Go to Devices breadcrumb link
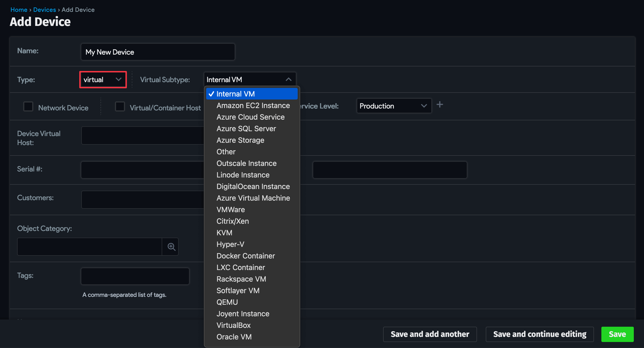The height and width of the screenshot is (348, 644). 44,10
